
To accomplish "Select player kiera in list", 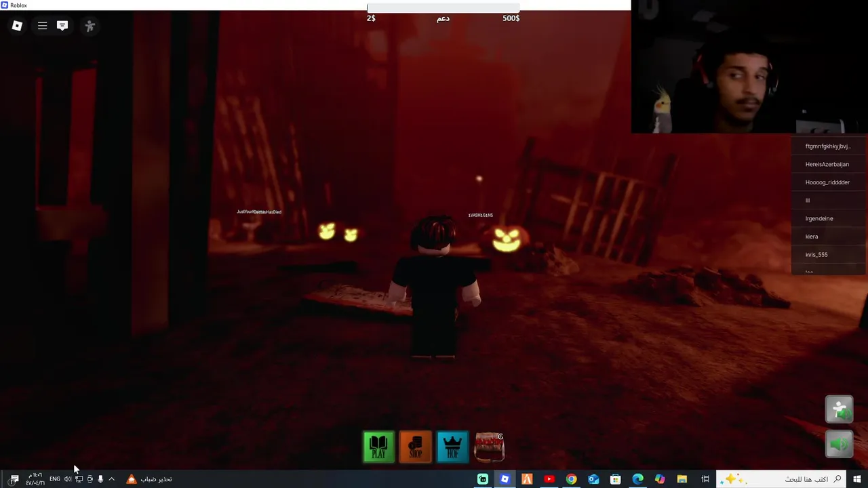I will pos(829,237).
